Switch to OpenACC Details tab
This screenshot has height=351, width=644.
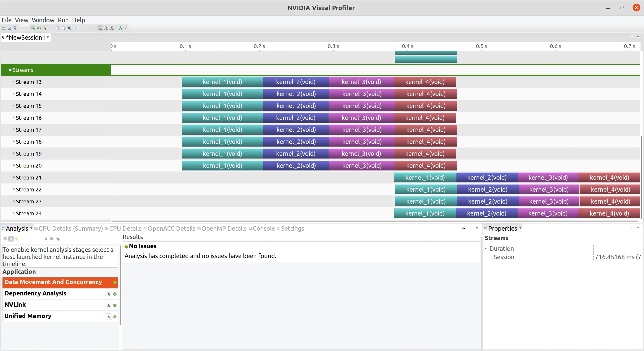tap(170, 229)
